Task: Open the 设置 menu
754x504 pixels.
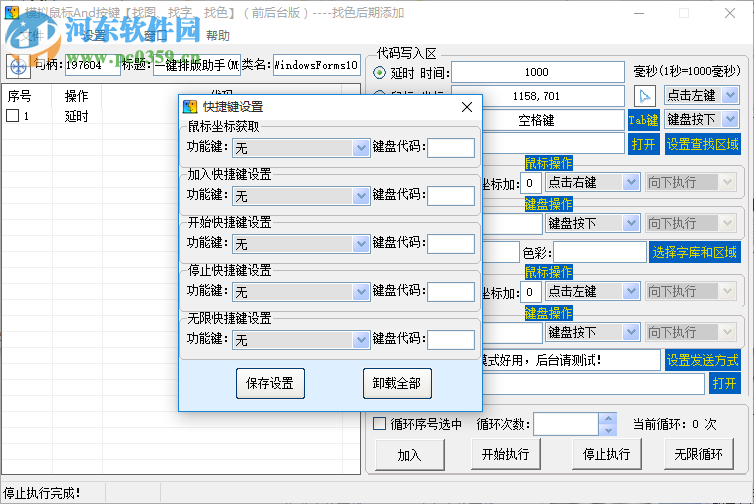Action: tap(94, 36)
